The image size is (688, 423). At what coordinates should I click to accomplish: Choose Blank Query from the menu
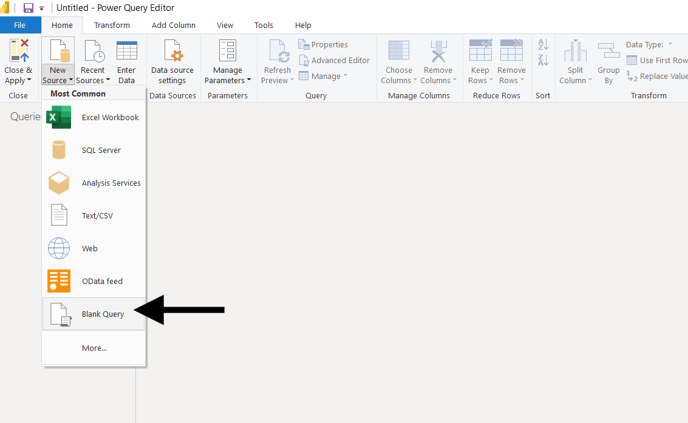tap(94, 314)
